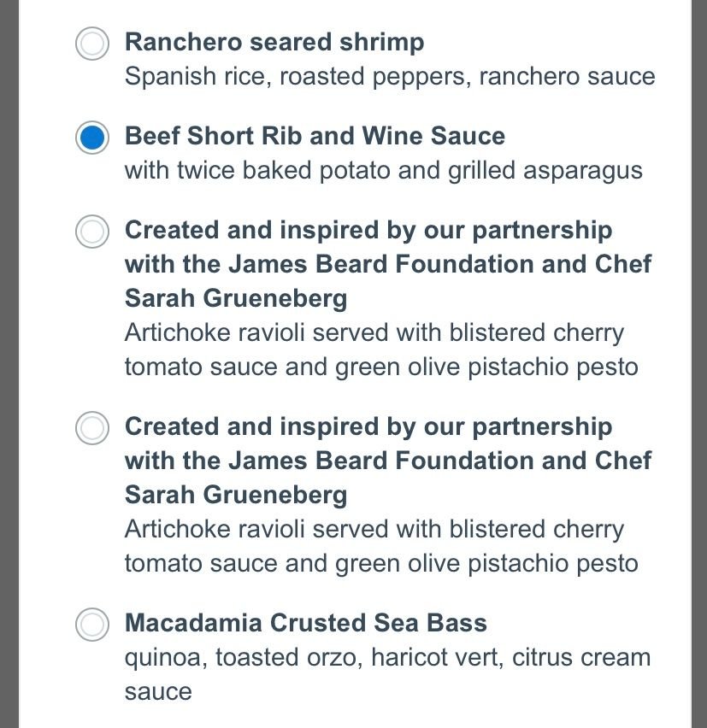
Task: Click the quinoa, toasted orzo description text
Action: click(x=387, y=658)
